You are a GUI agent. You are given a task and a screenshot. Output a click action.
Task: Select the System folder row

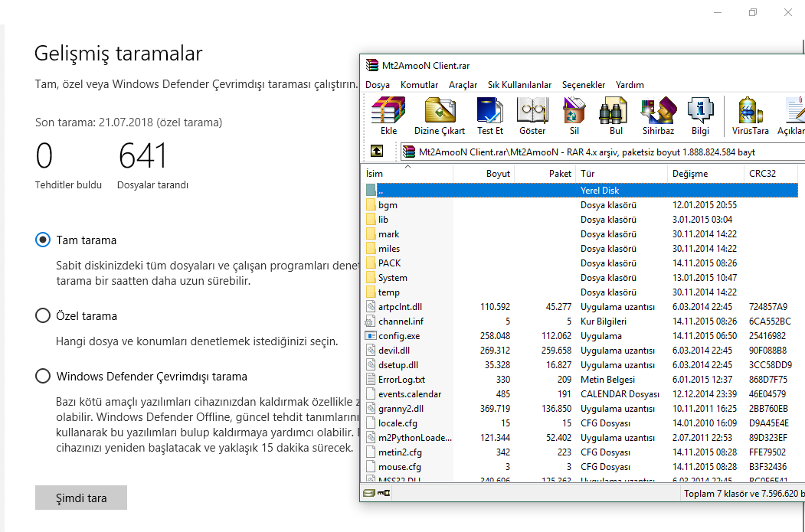(x=581, y=278)
